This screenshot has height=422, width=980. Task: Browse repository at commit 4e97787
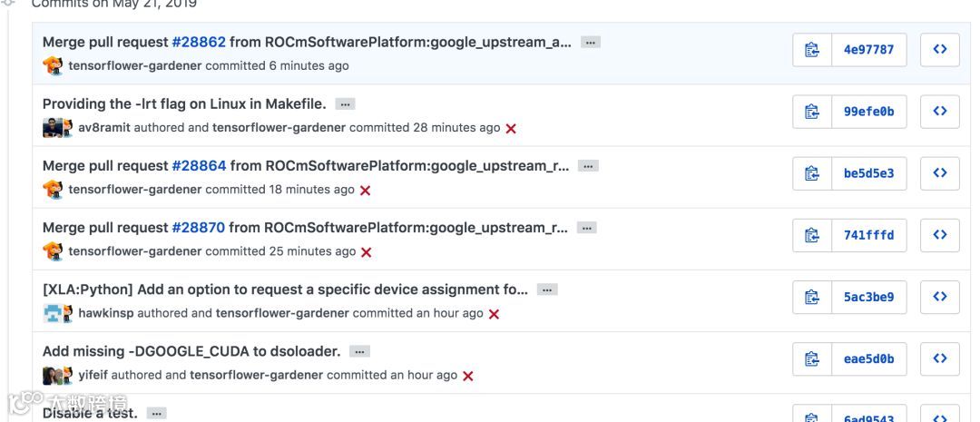[x=940, y=50]
